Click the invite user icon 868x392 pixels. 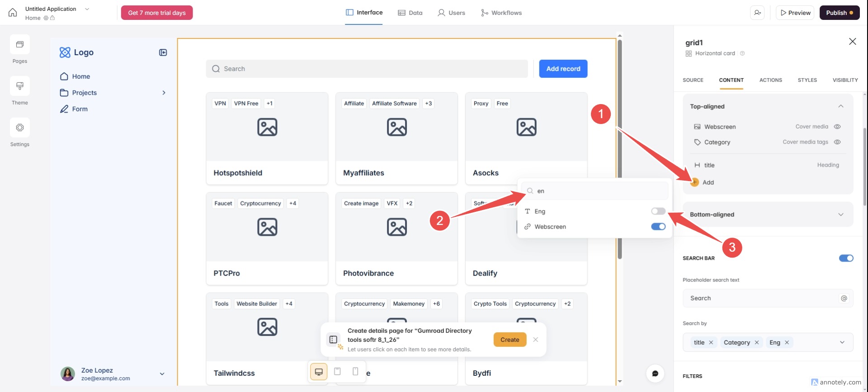coord(758,13)
